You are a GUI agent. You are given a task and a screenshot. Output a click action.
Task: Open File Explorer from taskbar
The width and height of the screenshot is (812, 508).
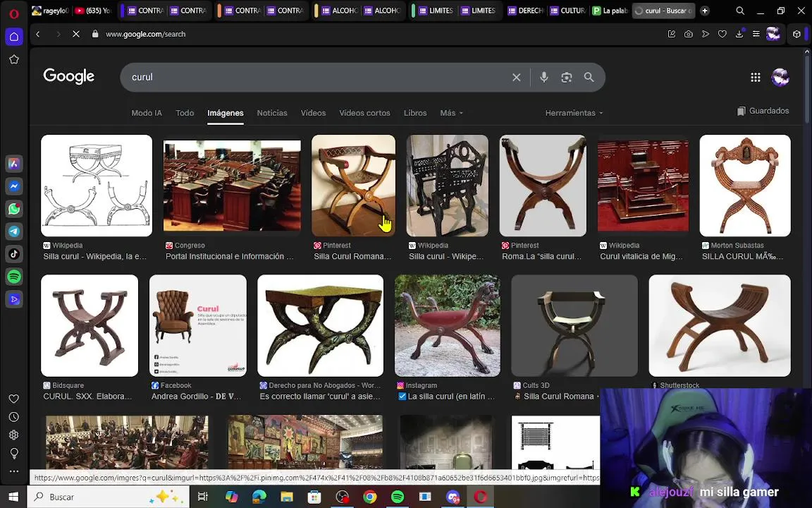[287, 497]
